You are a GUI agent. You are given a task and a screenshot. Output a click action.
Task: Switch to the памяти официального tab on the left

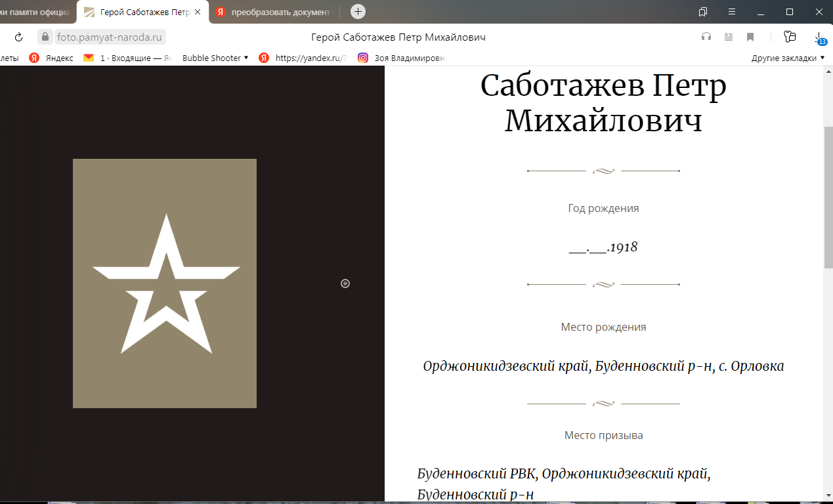pyautogui.click(x=36, y=12)
